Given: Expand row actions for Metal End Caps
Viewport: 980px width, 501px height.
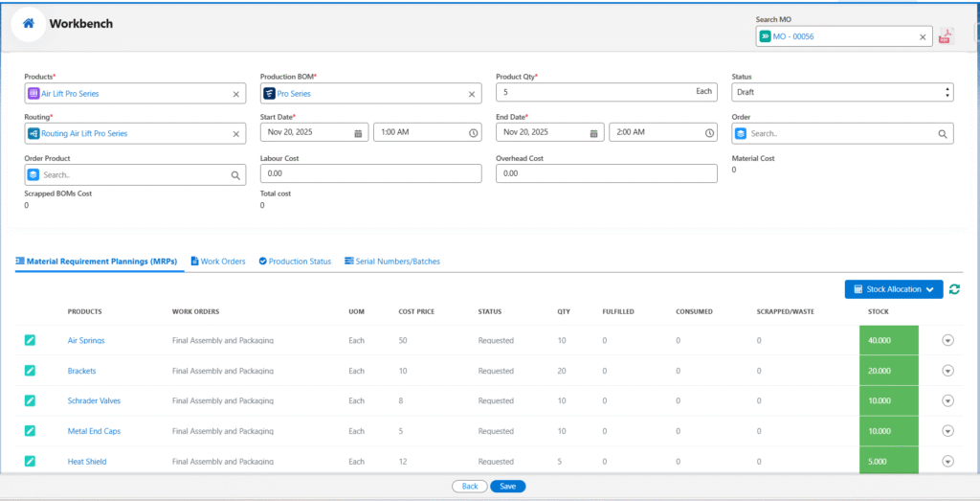Looking at the screenshot, I should pyautogui.click(x=947, y=431).
